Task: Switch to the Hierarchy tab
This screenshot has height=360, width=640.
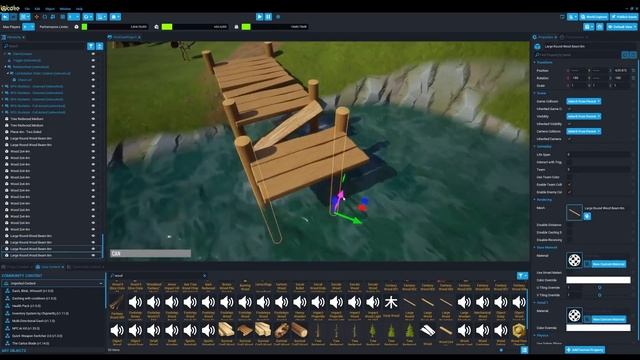Action: [x=13, y=37]
